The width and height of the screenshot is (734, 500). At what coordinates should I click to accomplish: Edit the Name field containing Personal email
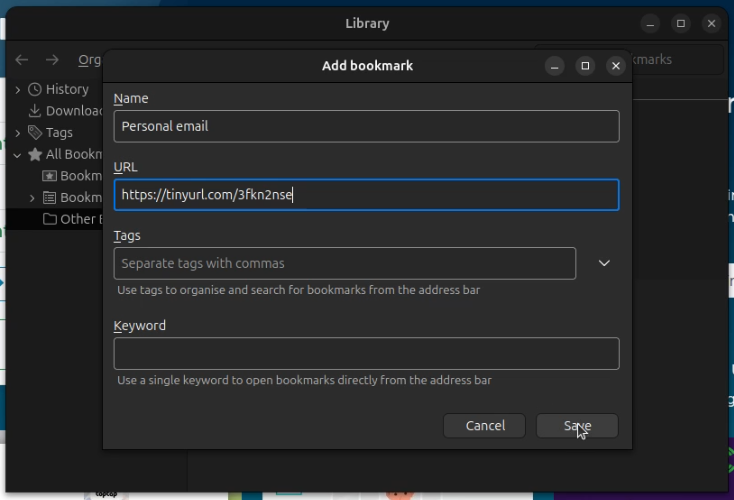pos(367,126)
